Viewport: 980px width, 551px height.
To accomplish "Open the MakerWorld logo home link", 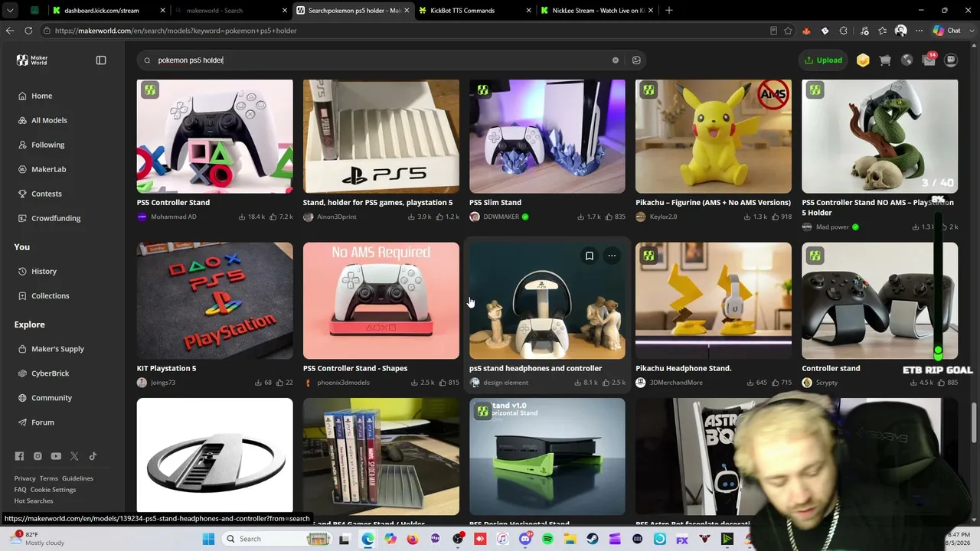I will click(x=32, y=60).
